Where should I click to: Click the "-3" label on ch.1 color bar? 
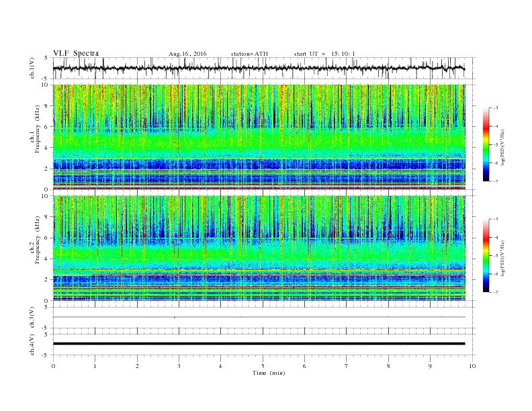496,108
